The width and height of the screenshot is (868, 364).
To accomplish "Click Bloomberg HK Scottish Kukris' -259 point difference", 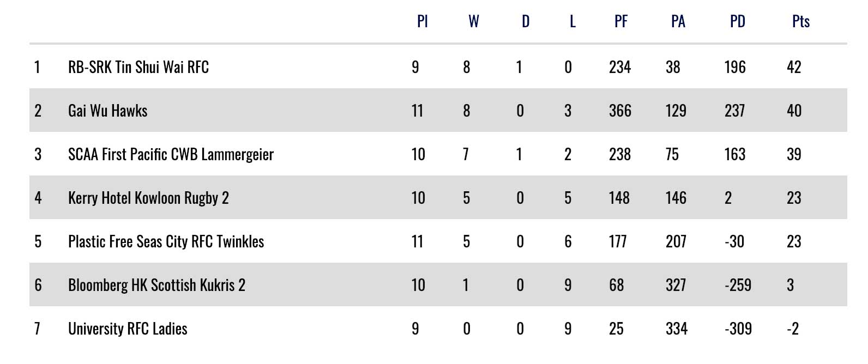I will pos(738,285).
